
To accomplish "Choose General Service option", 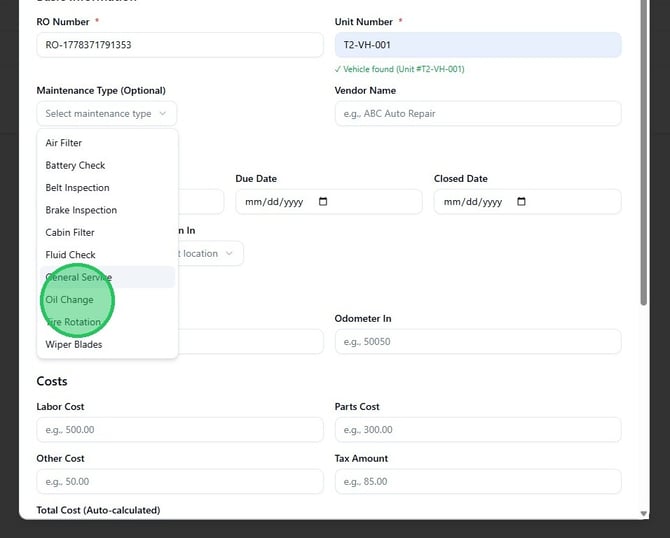I will pos(107,277).
